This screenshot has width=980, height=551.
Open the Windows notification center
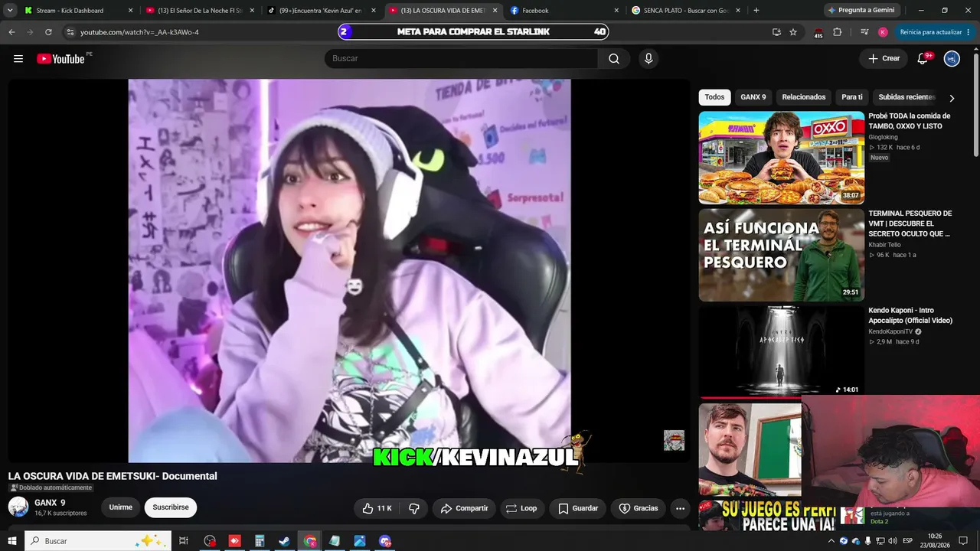pyautogui.click(x=963, y=541)
